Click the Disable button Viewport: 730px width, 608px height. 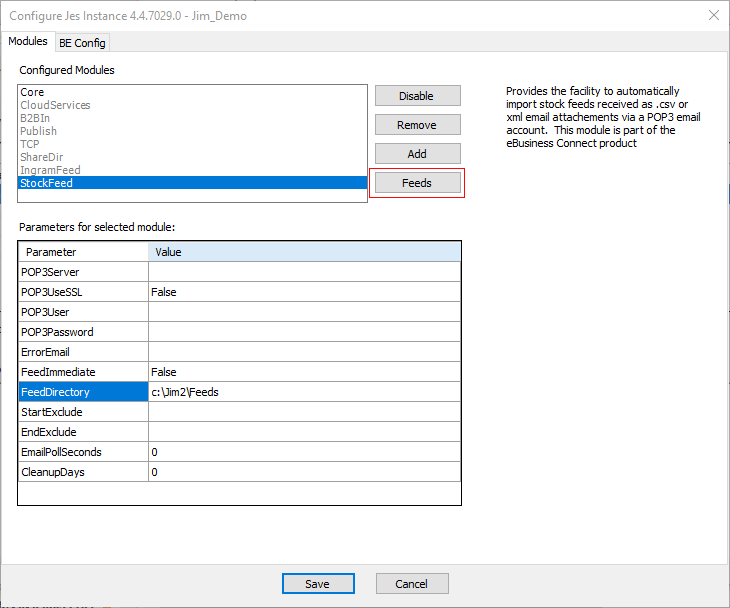tap(416, 96)
